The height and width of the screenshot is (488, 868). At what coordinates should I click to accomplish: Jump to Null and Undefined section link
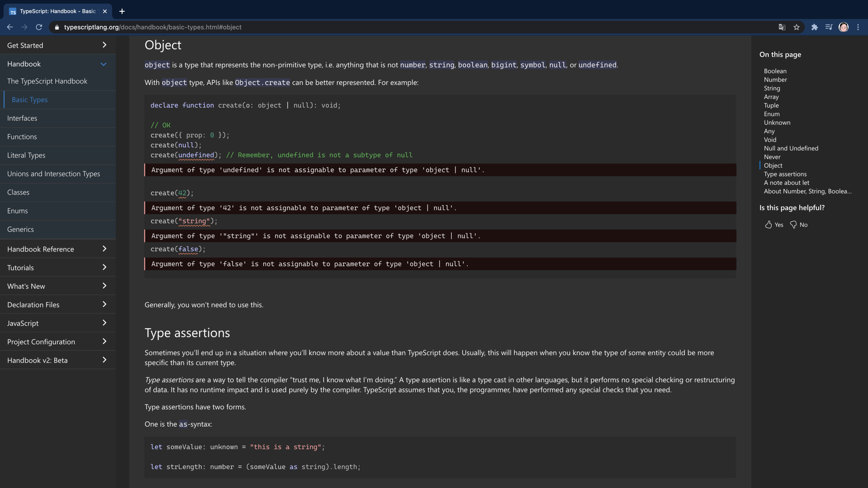pyautogui.click(x=791, y=148)
